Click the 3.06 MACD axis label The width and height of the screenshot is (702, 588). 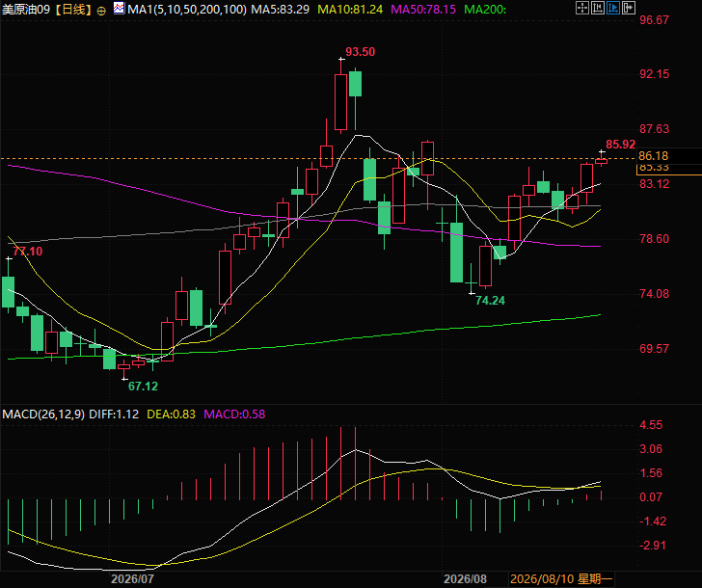click(x=651, y=449)
